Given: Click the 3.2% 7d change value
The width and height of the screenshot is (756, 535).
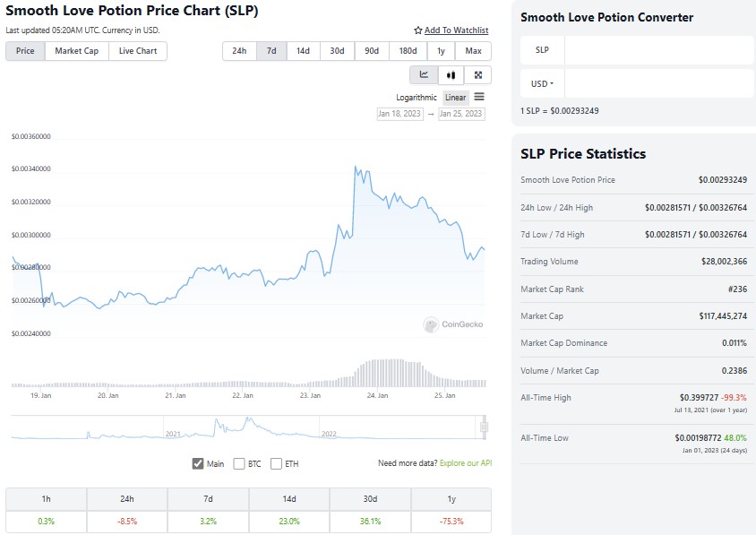Looking at the screenshot, I should 209,522.
